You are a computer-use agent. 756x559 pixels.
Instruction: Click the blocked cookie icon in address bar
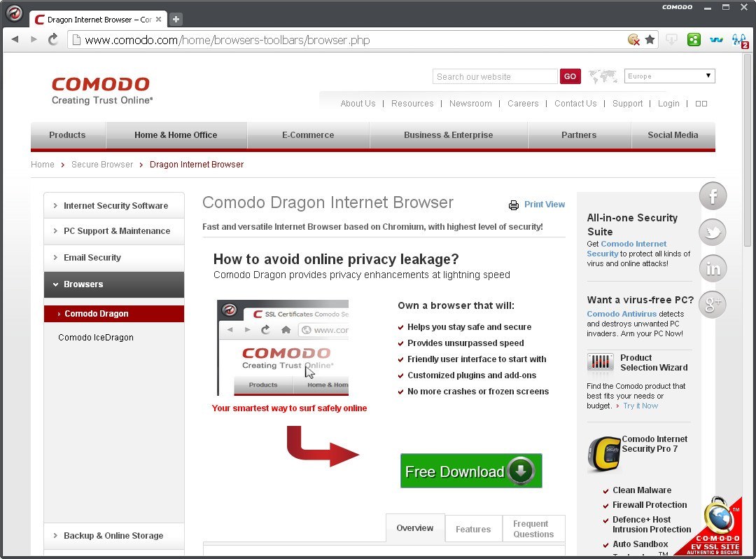point(634,39)
